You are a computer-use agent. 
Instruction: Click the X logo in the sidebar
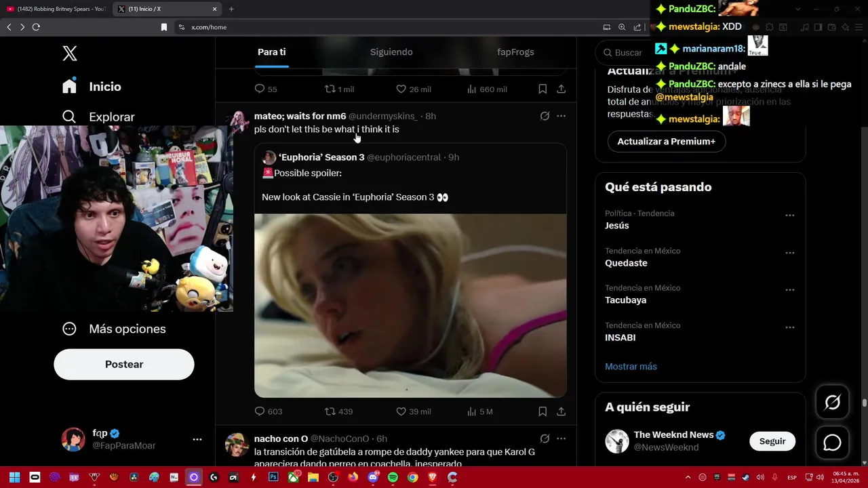[x=70, y=54]
